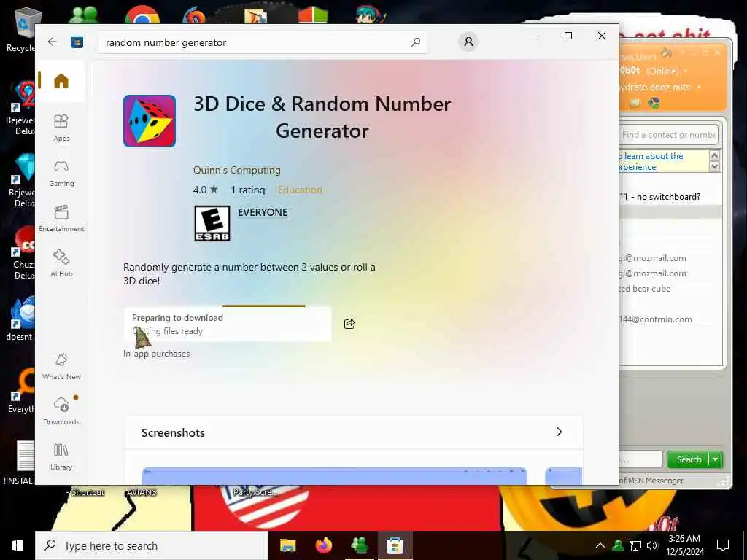Select the bear cube contact in Messenger
The height and width of the screenshot is (560, 747).
pos(646,289)
